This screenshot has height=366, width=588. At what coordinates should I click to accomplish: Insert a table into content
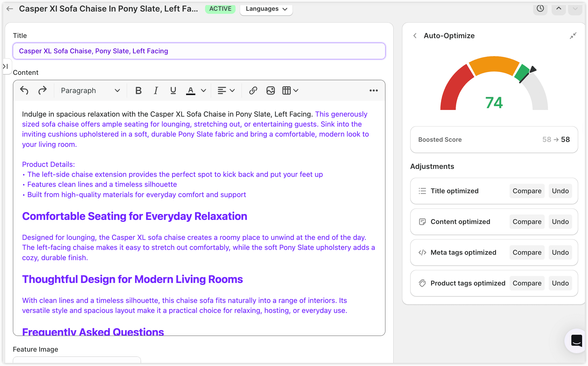tap(286, 90)
